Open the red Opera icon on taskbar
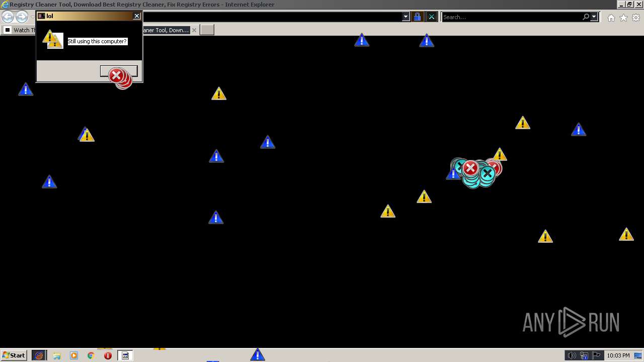 [x=108, y=355]
